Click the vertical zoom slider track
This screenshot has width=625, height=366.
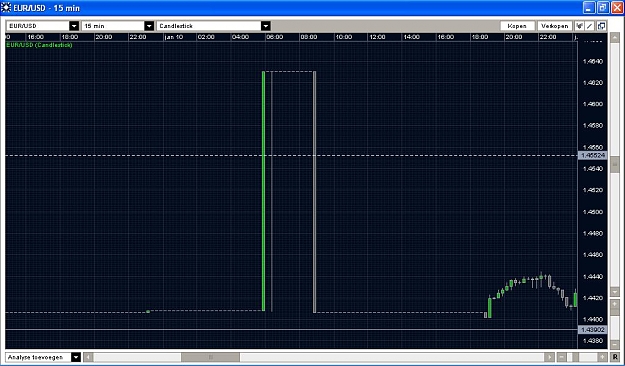click(615, 324)
